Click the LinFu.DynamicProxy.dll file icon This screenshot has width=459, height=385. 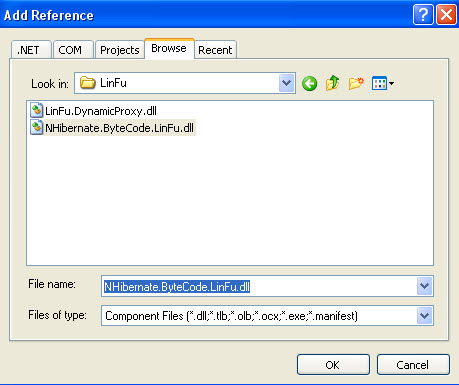36,110
